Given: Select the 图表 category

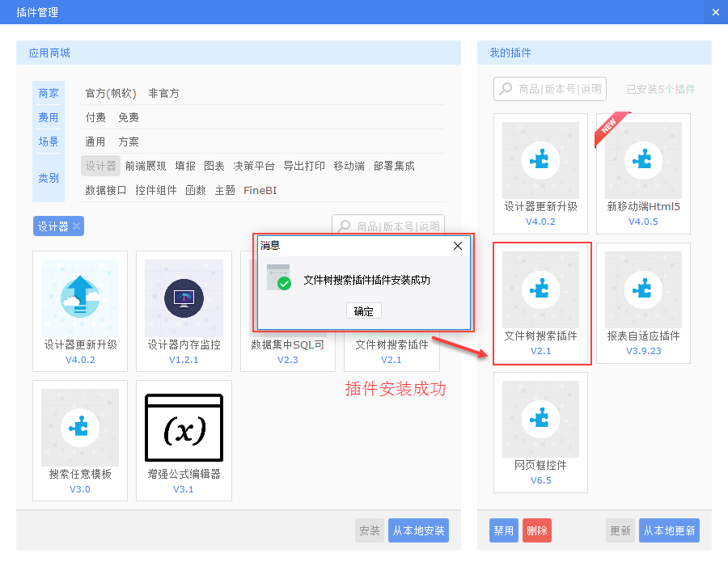Looking at the screenshot, I should point(214,166).
